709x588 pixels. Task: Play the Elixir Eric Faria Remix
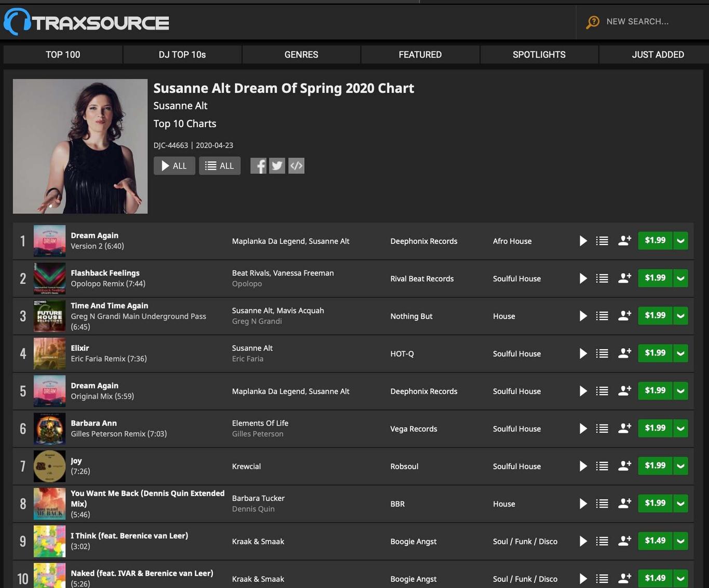coord(583,353)
